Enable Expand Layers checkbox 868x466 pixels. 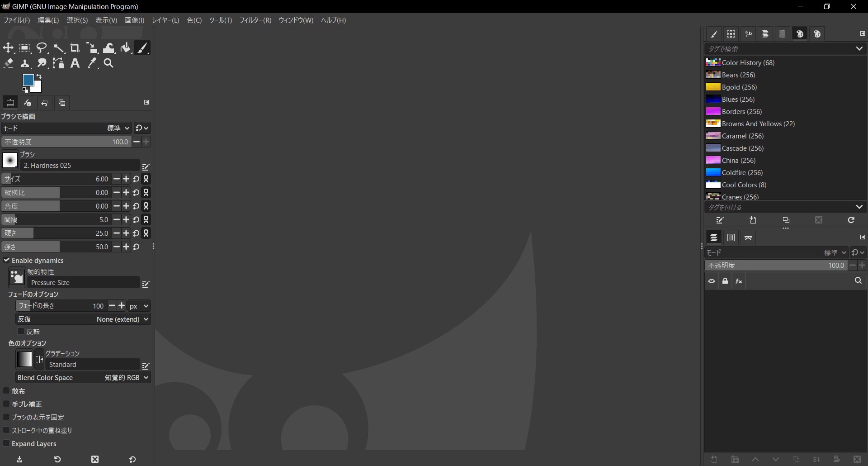click(x=6, y=443)
